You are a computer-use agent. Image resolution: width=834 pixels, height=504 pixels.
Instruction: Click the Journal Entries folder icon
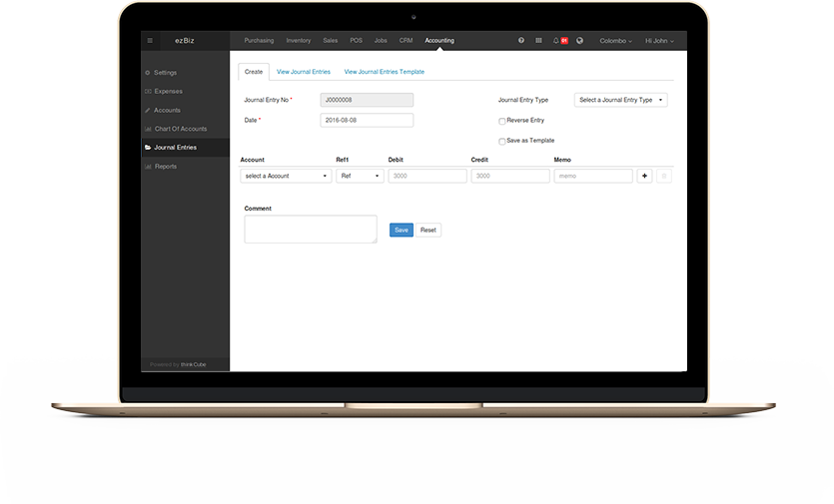point(148,148)
